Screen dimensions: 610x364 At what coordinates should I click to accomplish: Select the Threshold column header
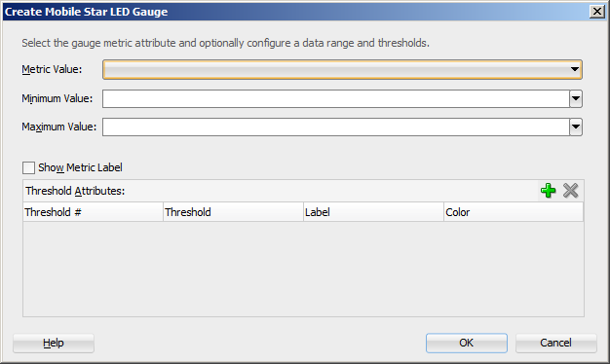[x=234, y=212]
